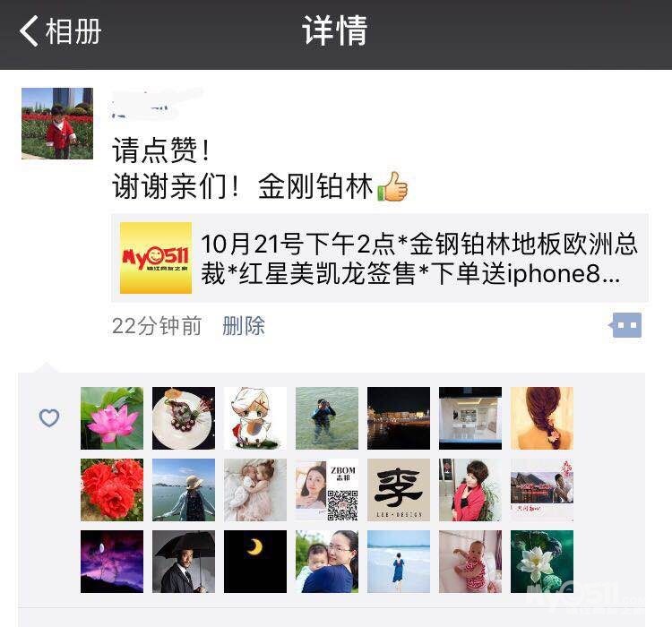Image resolution: width=672 pixels, height=627 pixels.
Task: Open the comment and like bubble icon
Action: click(625, 325)
